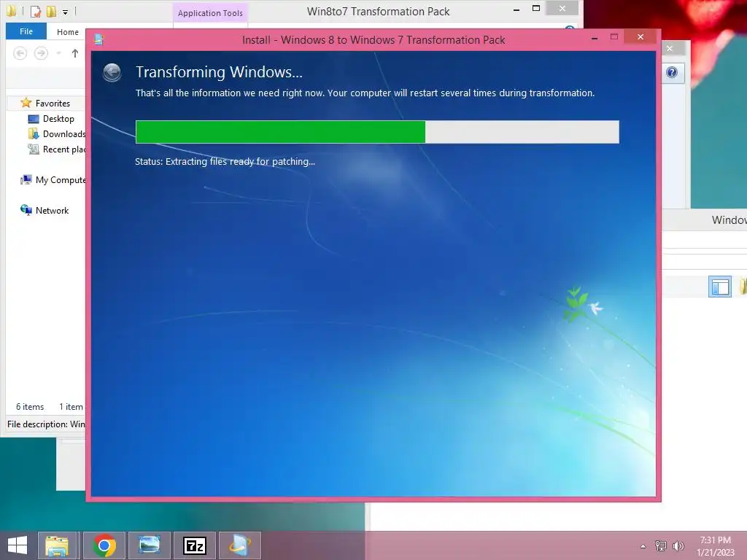Screen dimensions: 747x560
Task: Open the picture viewer taskbar icon
Action: [149, 545]
